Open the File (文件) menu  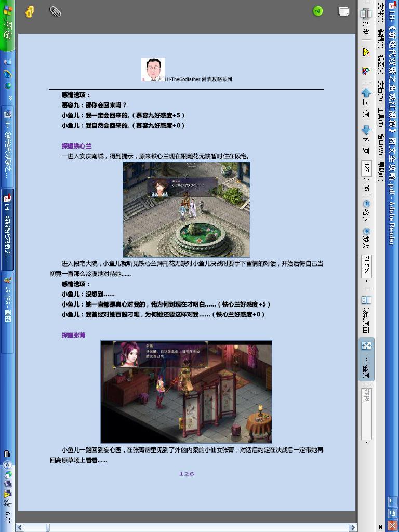click(x=381, y=12)
